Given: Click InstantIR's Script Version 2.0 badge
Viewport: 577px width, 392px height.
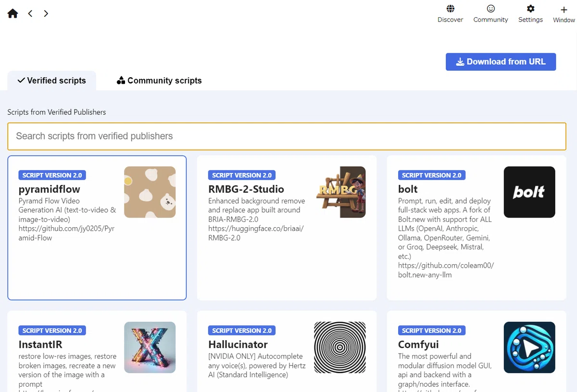Looking at the screenshot, I should pos(52,331).
